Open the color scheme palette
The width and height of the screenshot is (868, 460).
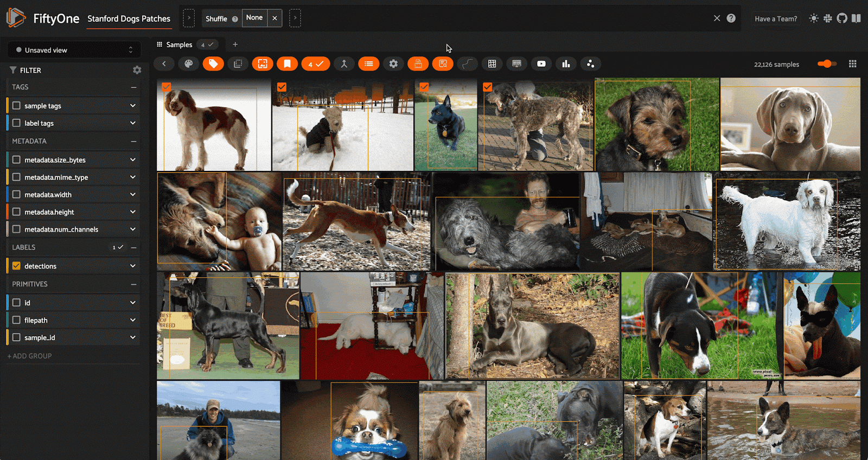189,64
